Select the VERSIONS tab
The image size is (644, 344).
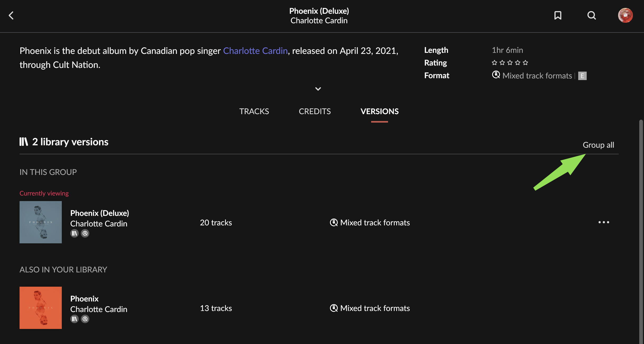379,111
